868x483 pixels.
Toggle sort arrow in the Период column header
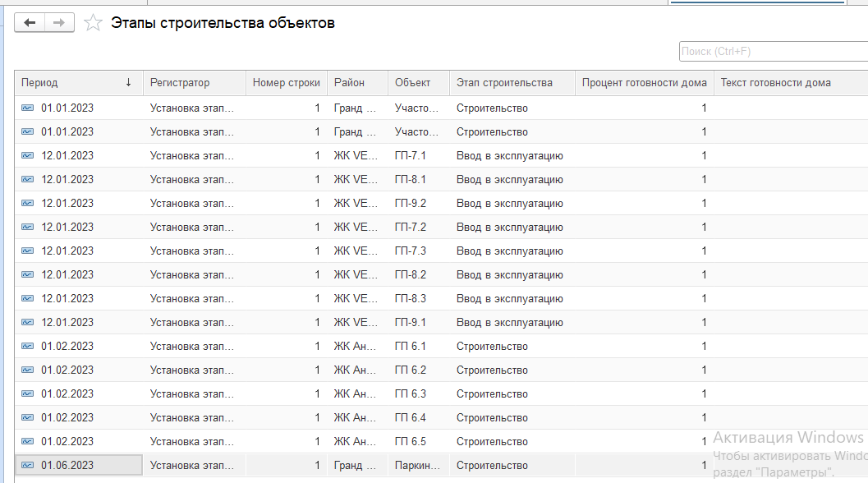[128, 83]
